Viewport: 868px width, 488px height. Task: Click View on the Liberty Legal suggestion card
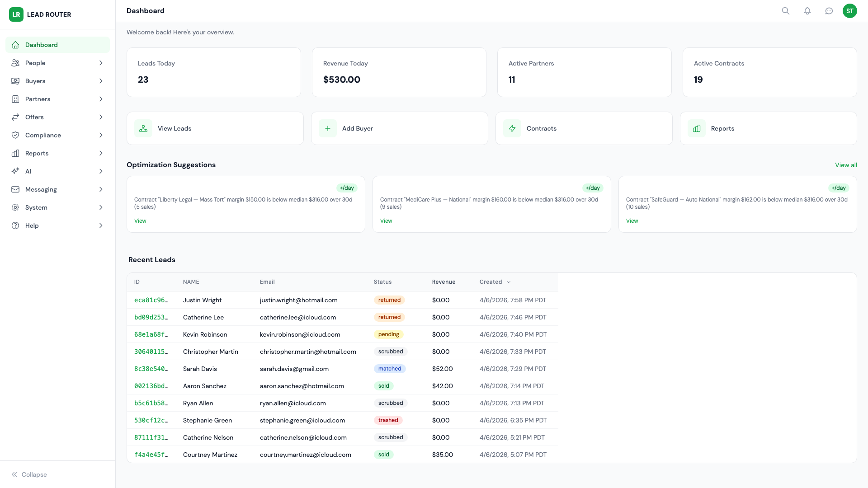[140, 221]
